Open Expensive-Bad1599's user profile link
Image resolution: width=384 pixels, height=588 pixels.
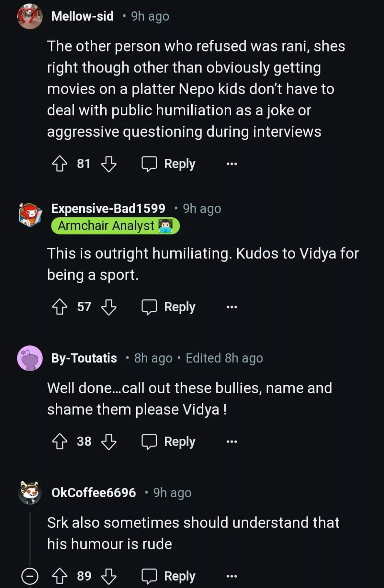pos(108,208)
